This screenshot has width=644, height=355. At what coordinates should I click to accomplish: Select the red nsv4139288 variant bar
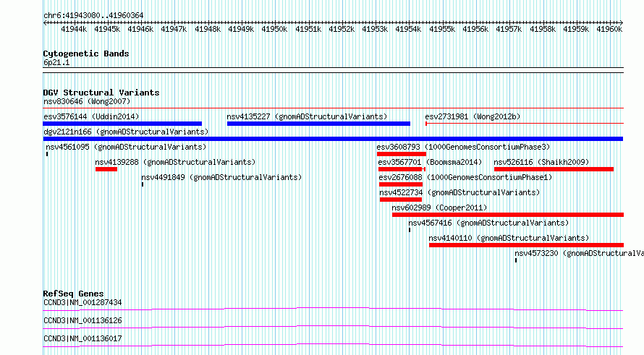click(106, 169)
